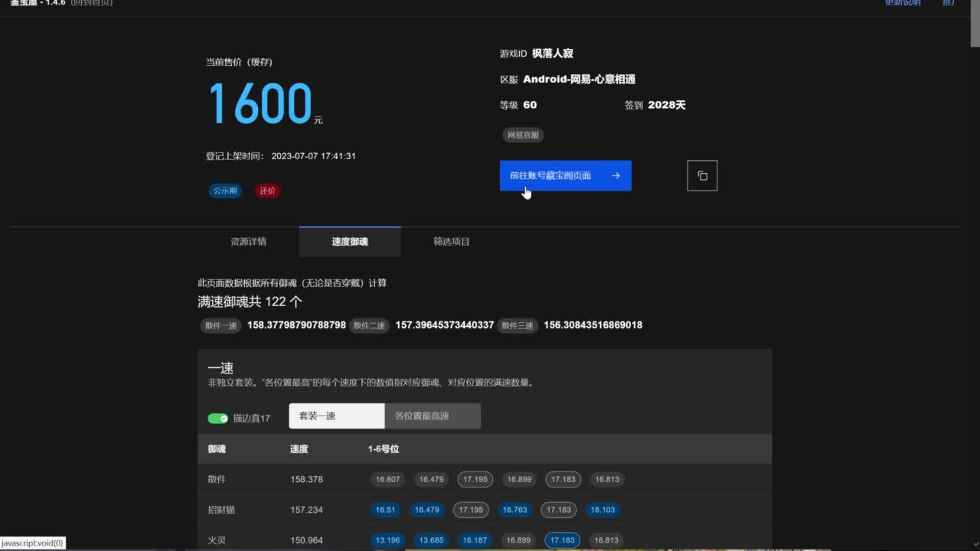Open the 筛选项目 tab
This screenshot has width=980, height=551.
[452, 242]
